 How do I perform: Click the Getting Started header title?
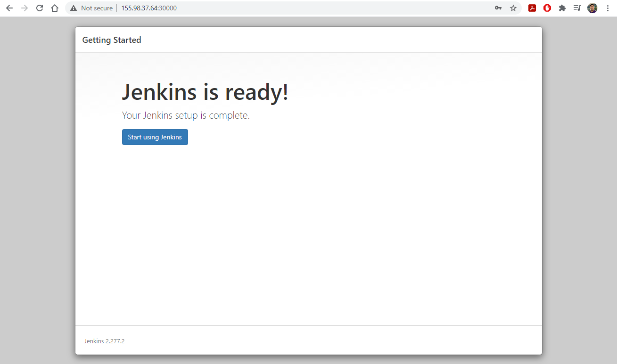pos(112,40)
